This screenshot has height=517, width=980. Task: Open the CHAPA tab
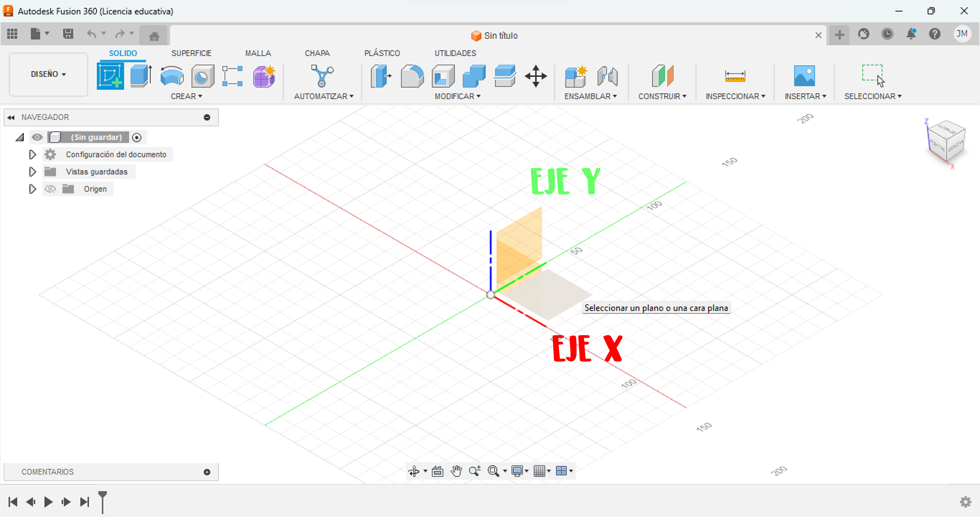pos(317,53)
